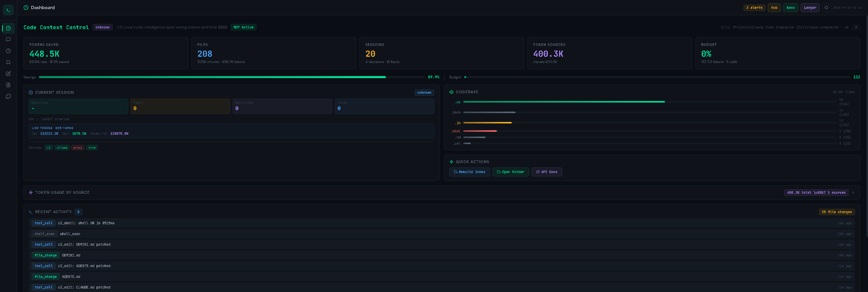Open the c3_edit AGENTS.md patched row

[x=442, y=266]
